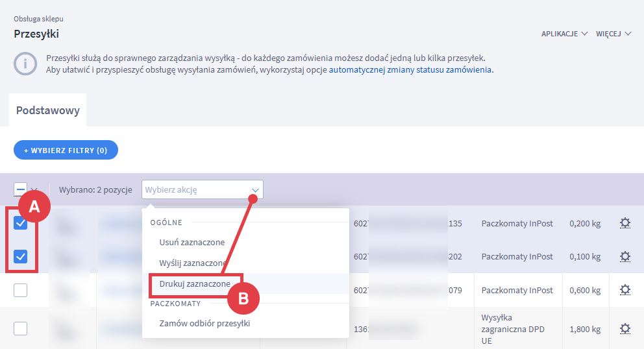This screenshot has width=644, height=349.
Task: Click the info icon beside Przesyłki description
Action: [26, 64]
